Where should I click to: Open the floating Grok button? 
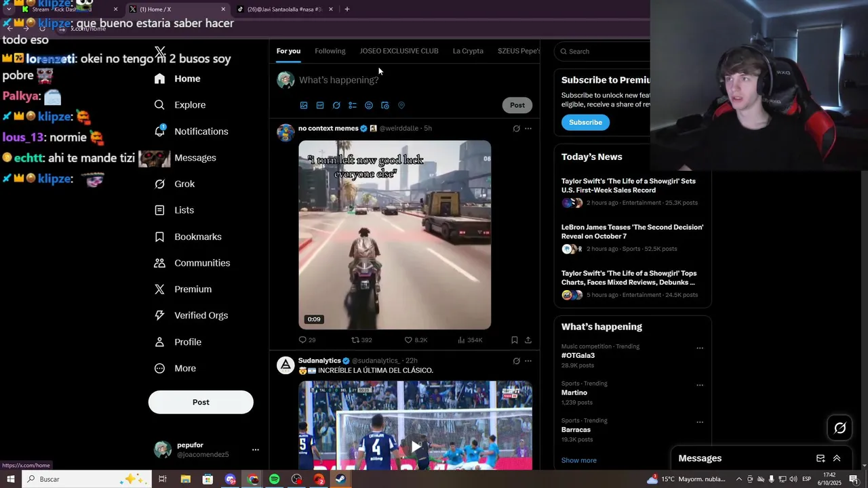840,428
